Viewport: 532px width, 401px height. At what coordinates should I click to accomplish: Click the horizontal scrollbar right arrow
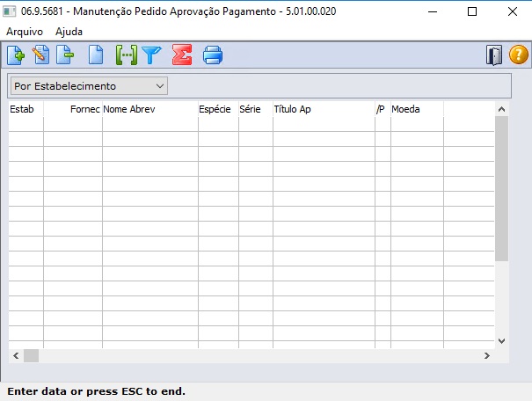click(487, 355)
